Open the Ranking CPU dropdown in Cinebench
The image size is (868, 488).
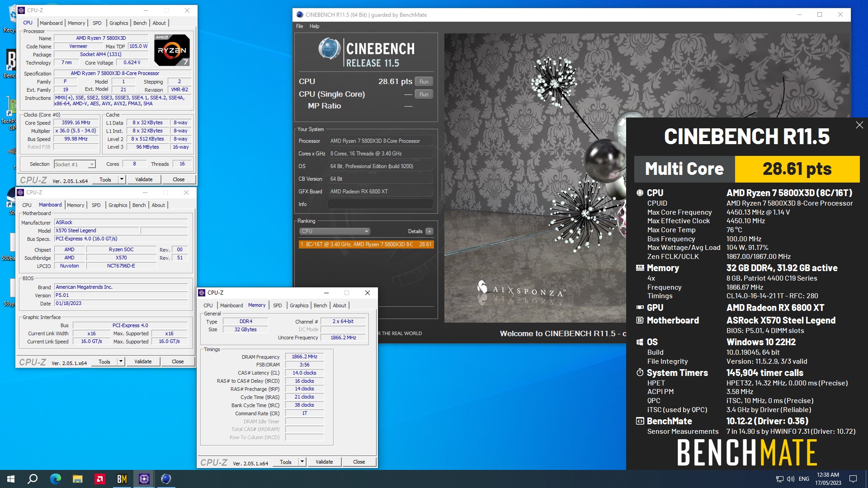335,231
